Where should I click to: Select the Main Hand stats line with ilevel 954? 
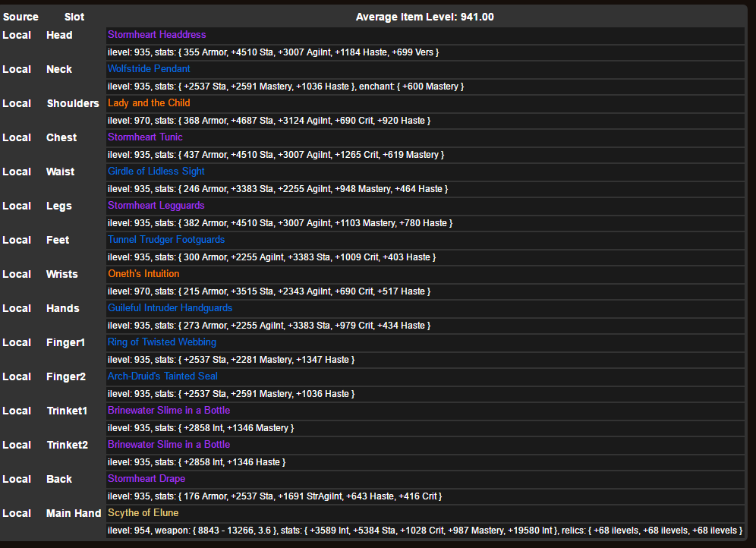coord(425,531)
